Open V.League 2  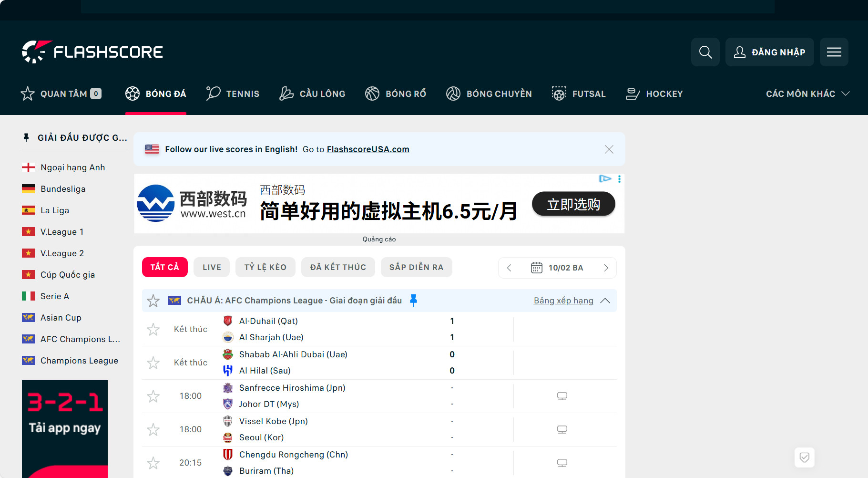(62, 253)
